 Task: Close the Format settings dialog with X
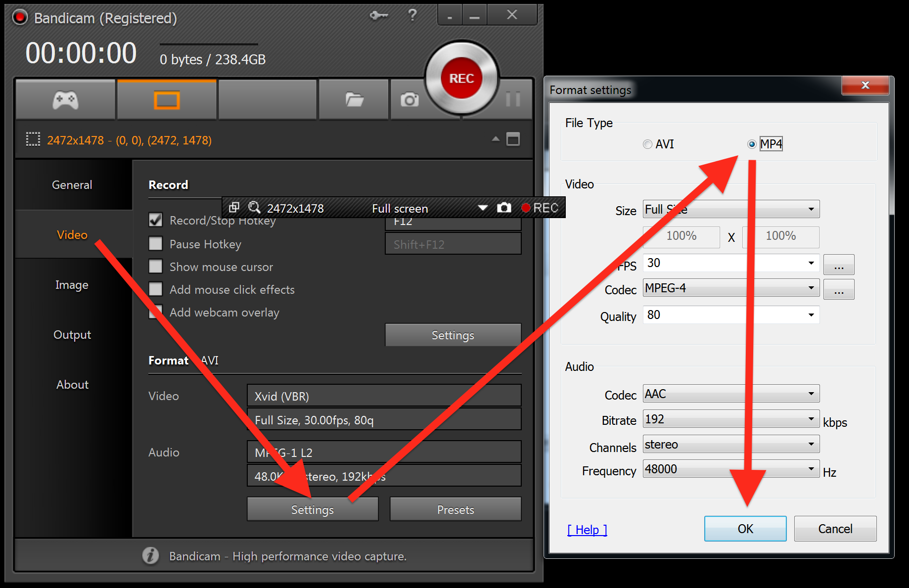point(865,85)
